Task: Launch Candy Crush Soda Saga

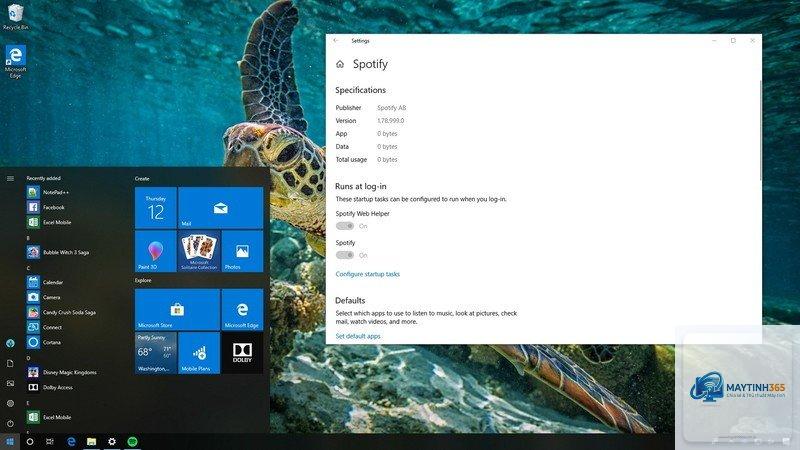Action: pyautogui.click(x=61, y=312)
